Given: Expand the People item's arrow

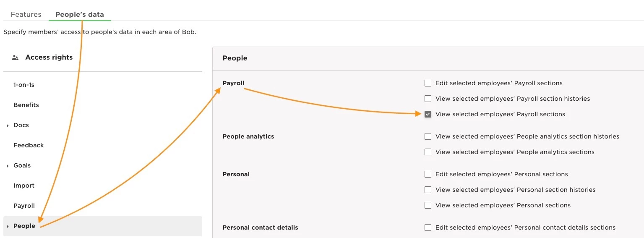Looking at the screenshot, I should (x=8, y=226).
